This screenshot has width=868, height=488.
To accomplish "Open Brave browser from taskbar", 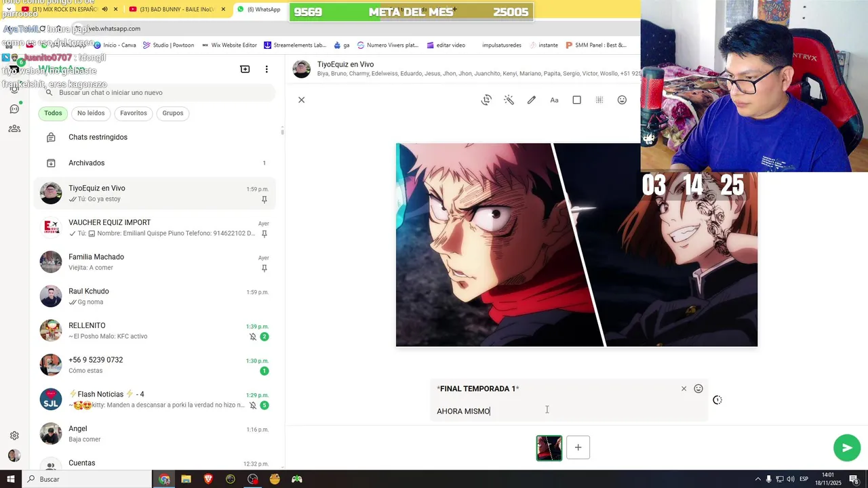I will [x=208, y=479].
